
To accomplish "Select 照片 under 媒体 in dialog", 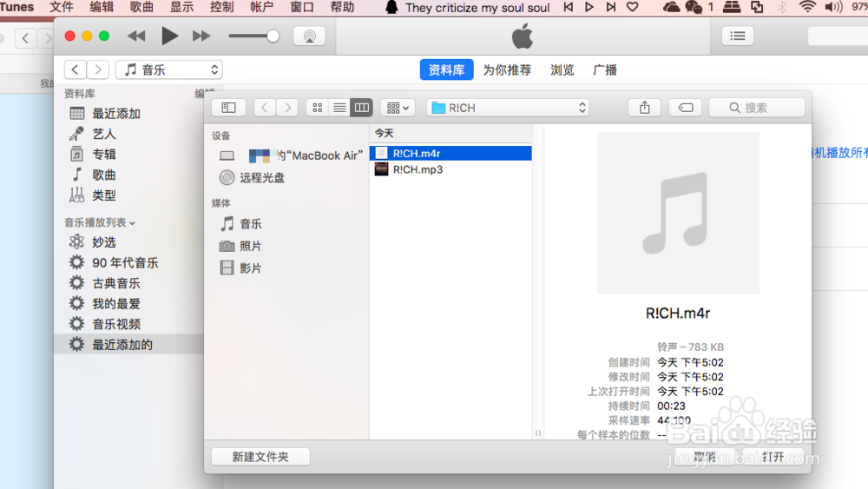I will (x=241, y=246).
